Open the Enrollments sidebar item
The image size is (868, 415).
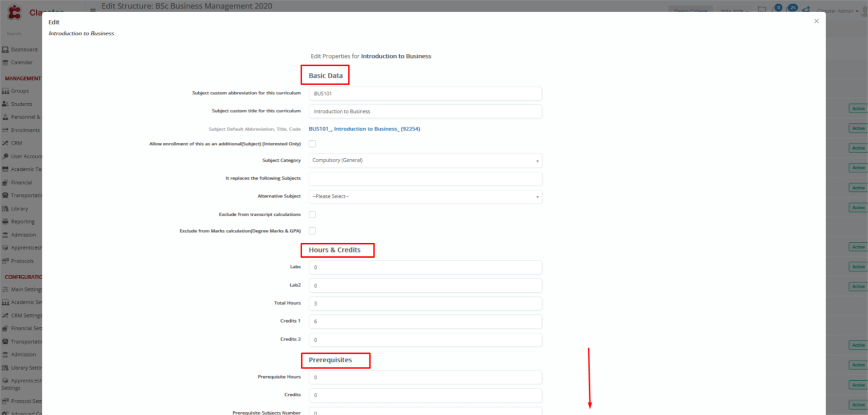pyautogui.click(x=21, y=130)
